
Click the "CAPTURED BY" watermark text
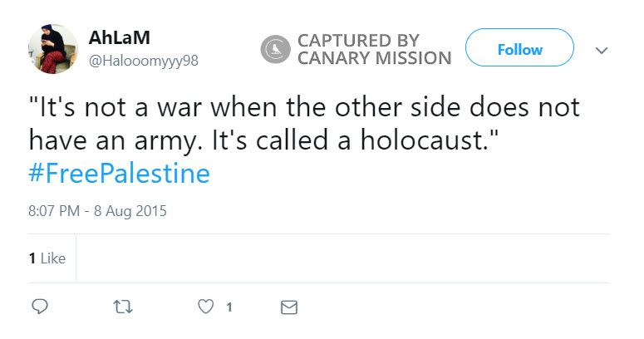pos(358,40)
